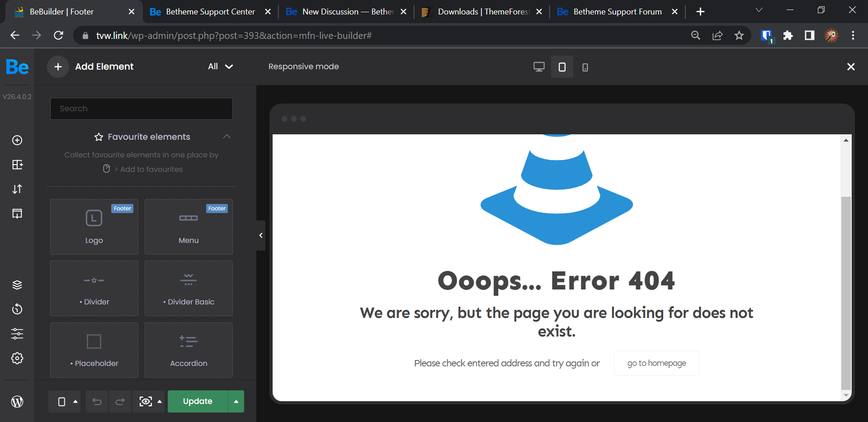Toggle the browser side panel icon
This screenshot has width=868, height=422.
point(810,35)
